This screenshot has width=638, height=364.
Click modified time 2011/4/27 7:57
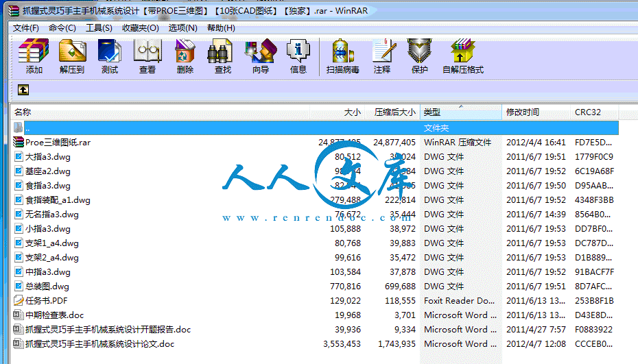click(x=536, y=330)
